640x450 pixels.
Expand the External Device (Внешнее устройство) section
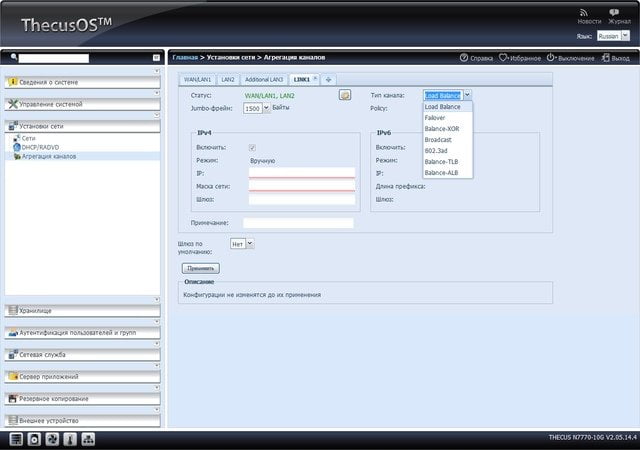pyautogui.click(x=82, y=421)
